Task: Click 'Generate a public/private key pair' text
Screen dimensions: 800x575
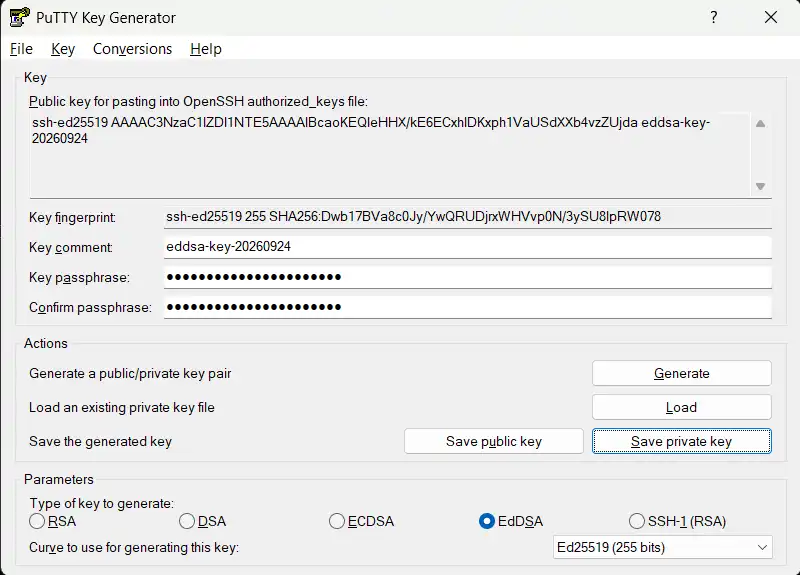Action: tap(130, 373)
